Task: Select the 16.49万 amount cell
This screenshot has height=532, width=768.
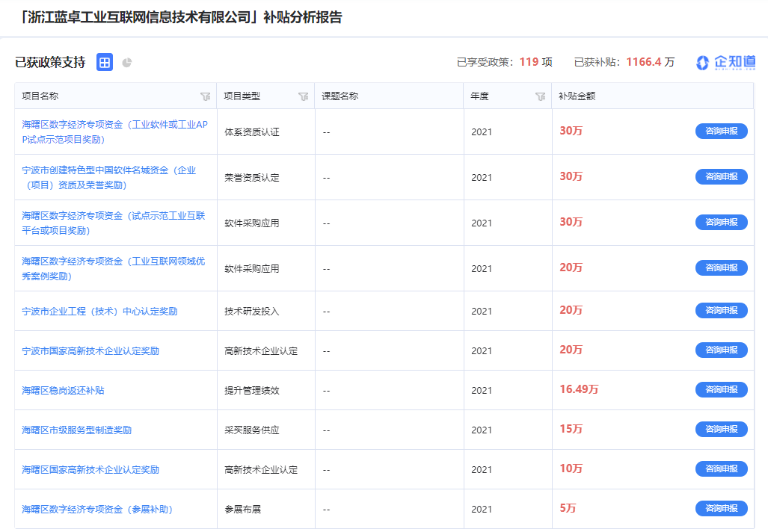Action: pyautogui.click(x=579, y=389)
